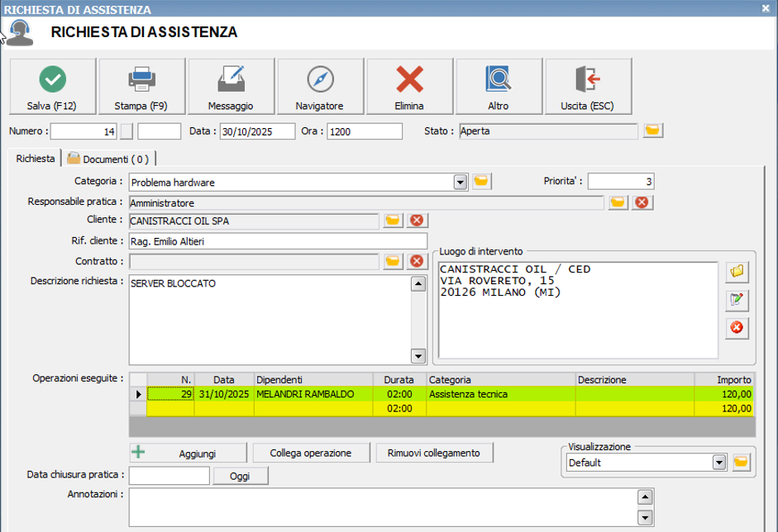Open the Navigatore compass button
Screen dimensions: 778x532
click(320, 86)
